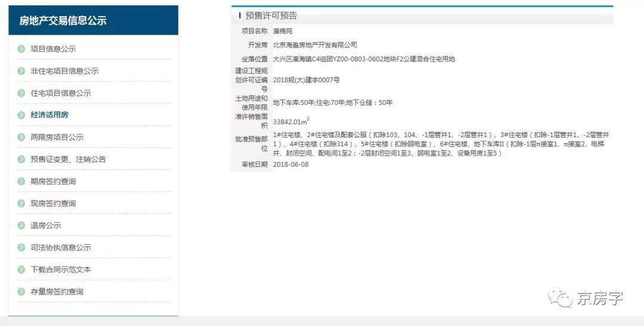Click arrow icon beside 非住宅项目信息公示

click(21, 71)
